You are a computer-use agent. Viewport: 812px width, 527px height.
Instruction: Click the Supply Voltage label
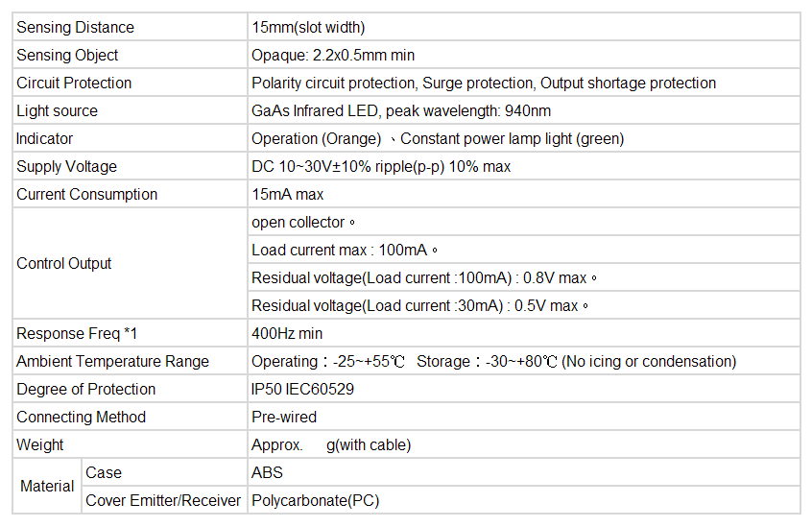pyautogui.click(x=66, y=166)
